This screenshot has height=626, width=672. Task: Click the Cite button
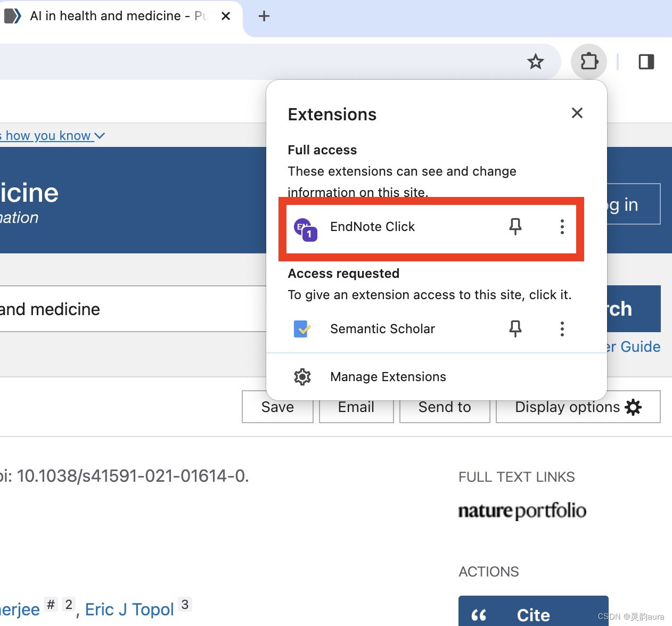(x=534, y=612)
